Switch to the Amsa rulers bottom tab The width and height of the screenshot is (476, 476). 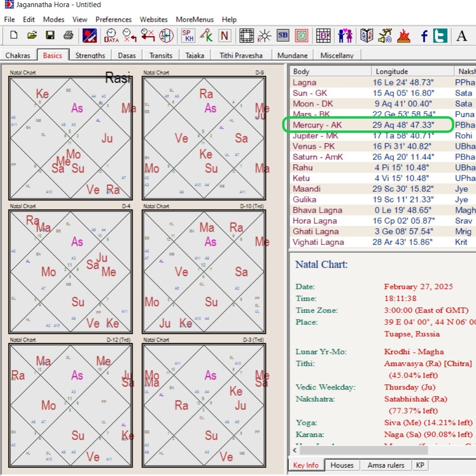click(386, 465)
